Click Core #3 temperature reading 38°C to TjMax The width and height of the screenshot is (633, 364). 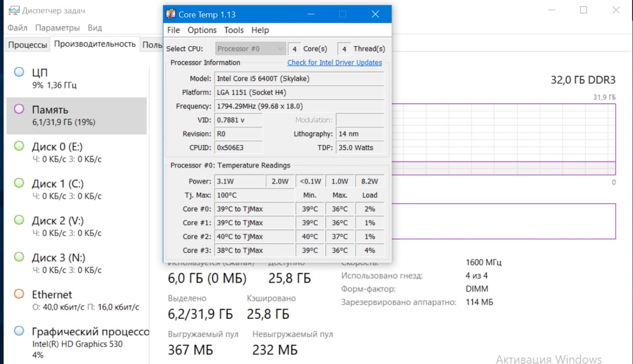tap(255, 251)
